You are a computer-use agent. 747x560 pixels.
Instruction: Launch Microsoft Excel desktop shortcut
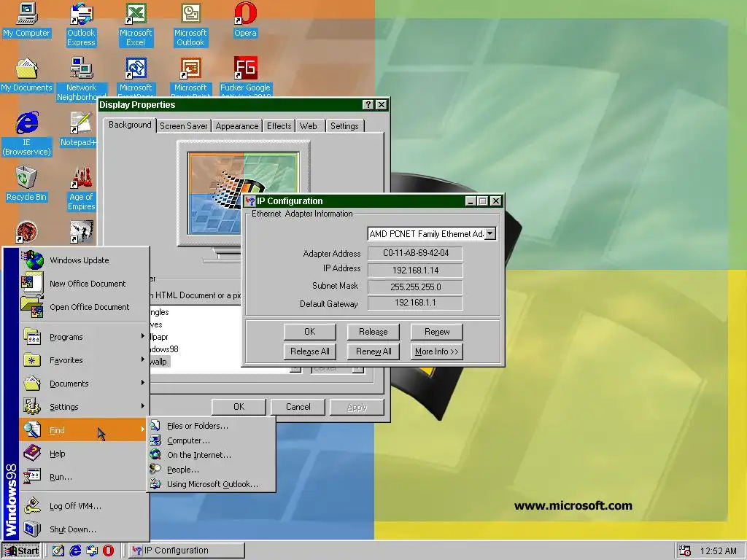(x=136, y=24)
